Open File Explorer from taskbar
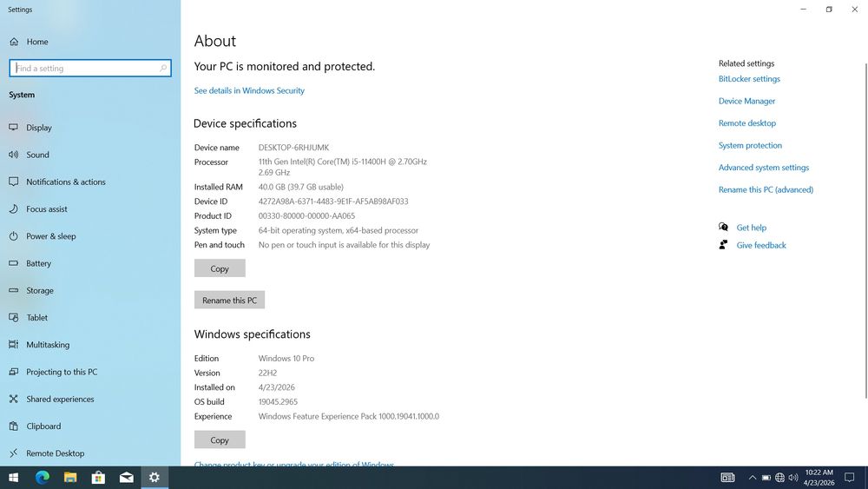Screen dimensions: 868x489 pyautogui.click(x=70, y=478)
